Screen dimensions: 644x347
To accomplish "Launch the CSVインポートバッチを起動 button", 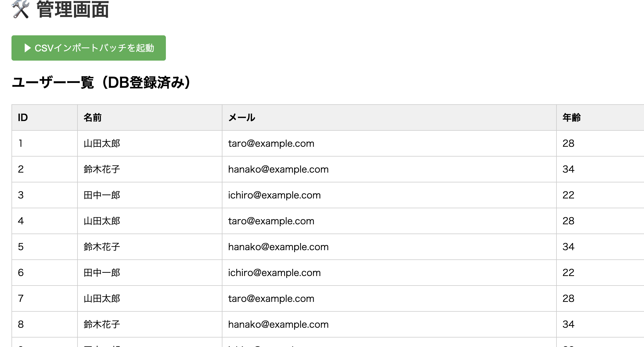I will tap(89, 48).
